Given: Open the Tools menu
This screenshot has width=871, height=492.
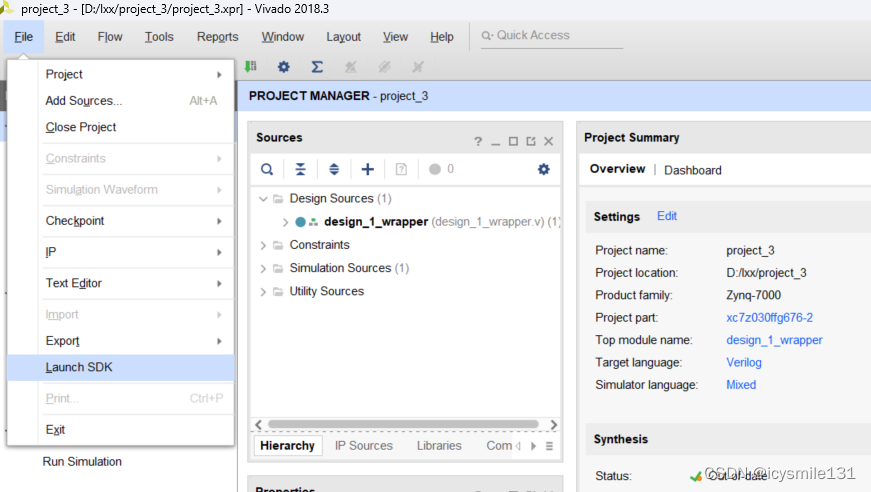Looking at the screenshot, I should (x=159, y=37).
